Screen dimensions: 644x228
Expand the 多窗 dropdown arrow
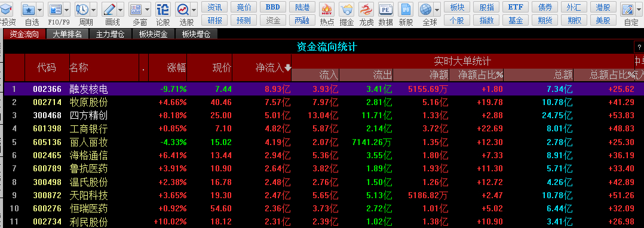147,9
